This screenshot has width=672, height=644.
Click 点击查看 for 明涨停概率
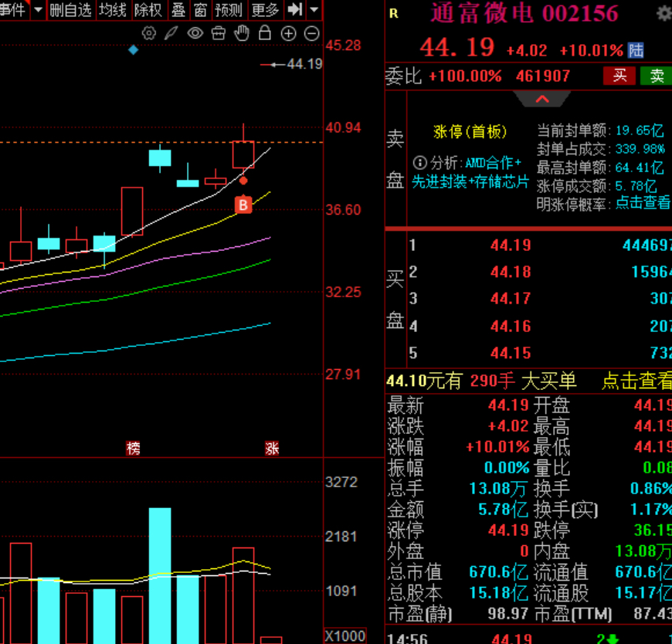click(x=643, y=202)
